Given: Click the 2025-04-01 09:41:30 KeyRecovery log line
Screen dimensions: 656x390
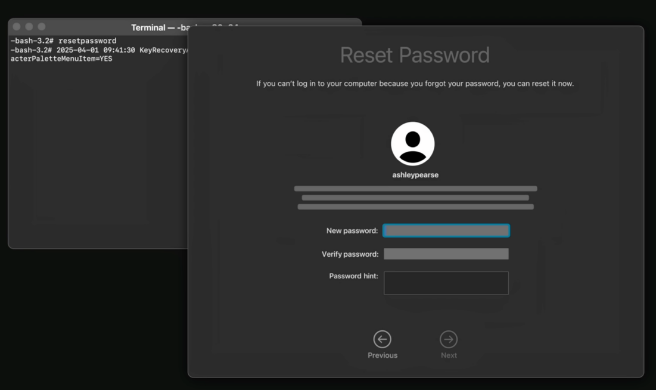Looking at the screenshot, I should coord(99,50).
